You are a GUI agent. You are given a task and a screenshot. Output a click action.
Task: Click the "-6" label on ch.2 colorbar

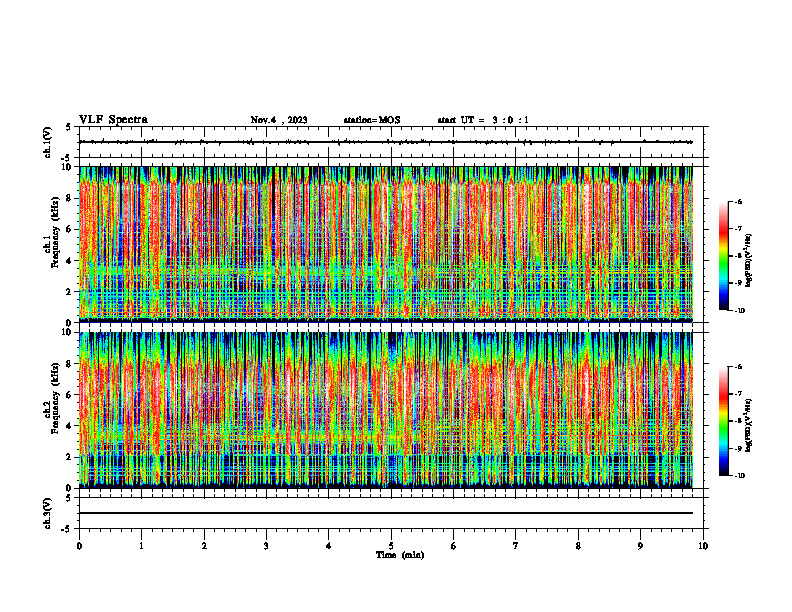[738, 367]
